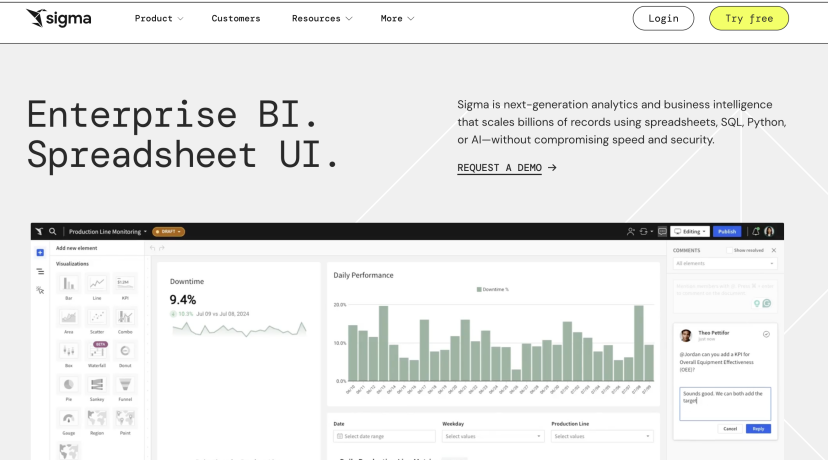Select the Funnel chart visualization icon
The image size is (828, 460).
tap(125, 386)
